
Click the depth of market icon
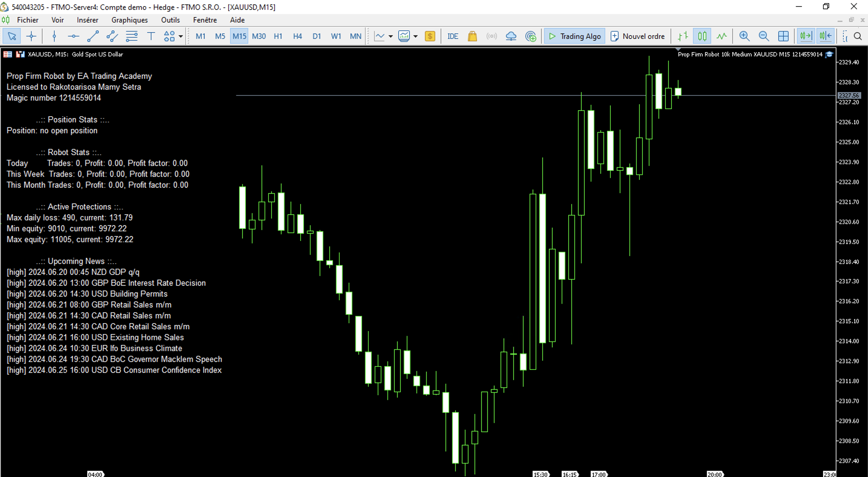coord(20,54)
